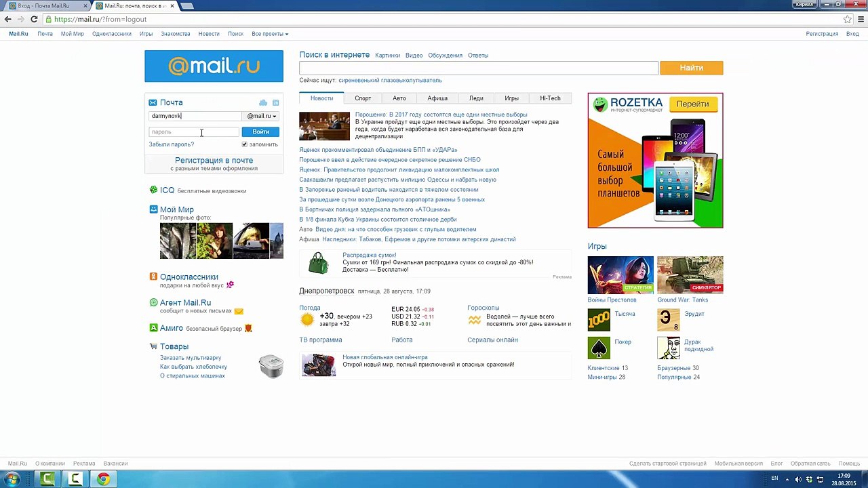Open the Дурак подкидной game icon
This screenshot has height=488, width=868.
coord(668,348)
